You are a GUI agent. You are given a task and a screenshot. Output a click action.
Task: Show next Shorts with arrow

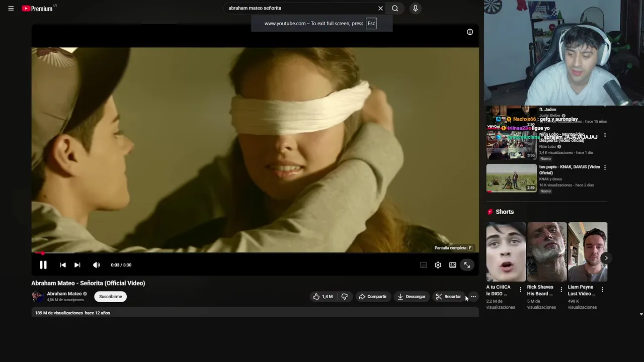pos(606,258)
